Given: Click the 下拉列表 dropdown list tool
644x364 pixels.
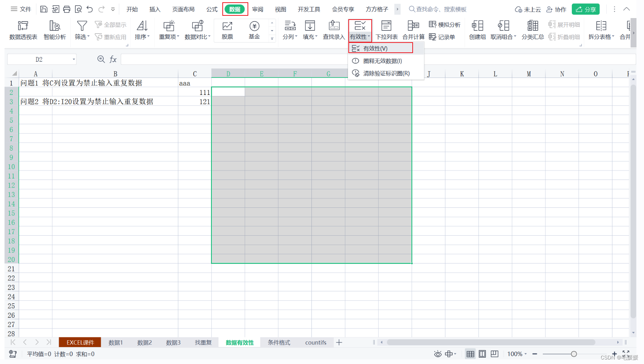Looking at the screenshot, I should [x=387, y=30].
